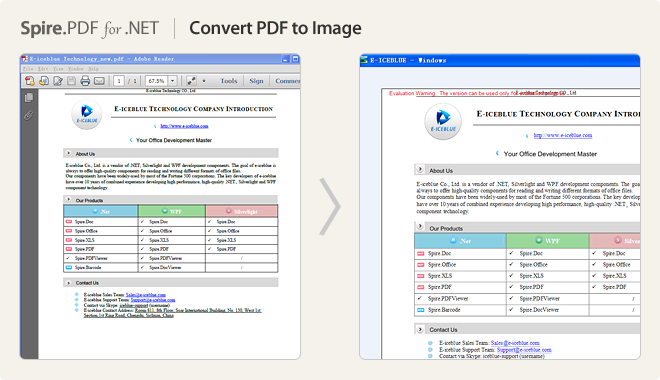Click Spire.DocViewer cell in Adobe Reader
The width and height of the screenshot is (660, 380).
click(x=172, y=267)
